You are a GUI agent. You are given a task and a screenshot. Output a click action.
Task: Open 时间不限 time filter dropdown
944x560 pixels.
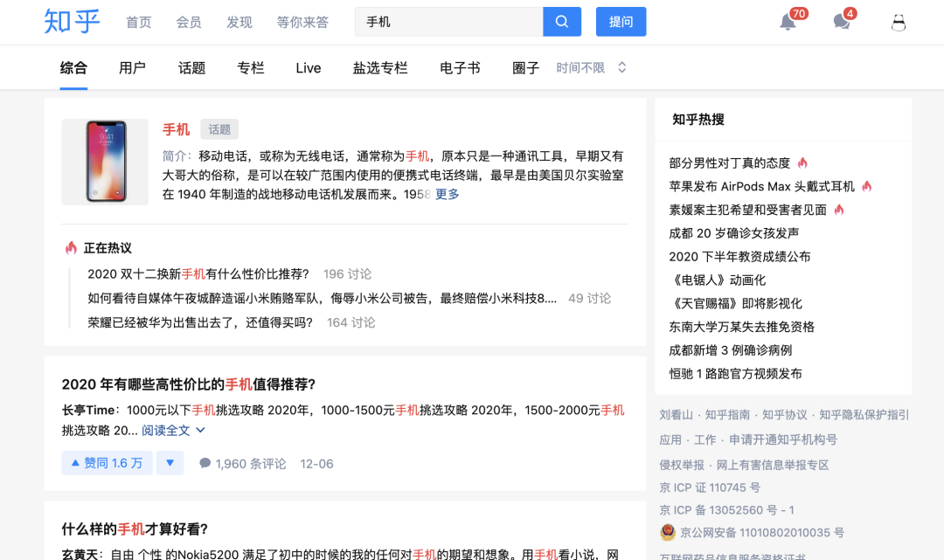point(591,68)
